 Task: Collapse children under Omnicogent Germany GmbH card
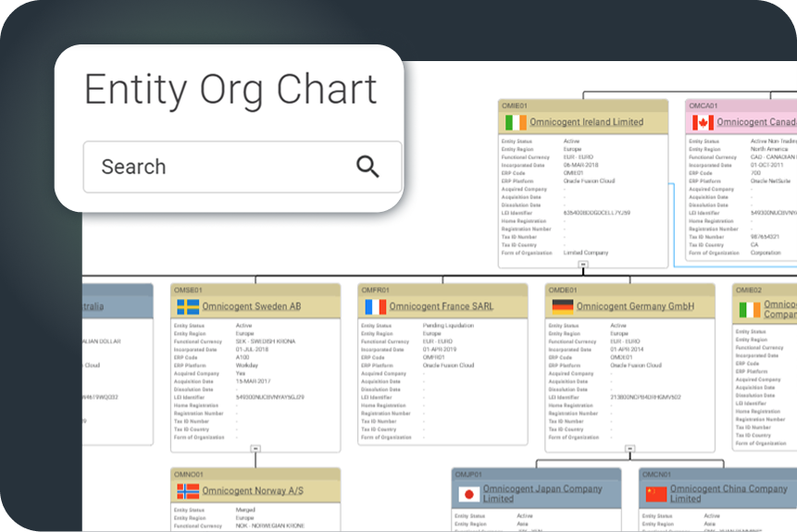629,449
